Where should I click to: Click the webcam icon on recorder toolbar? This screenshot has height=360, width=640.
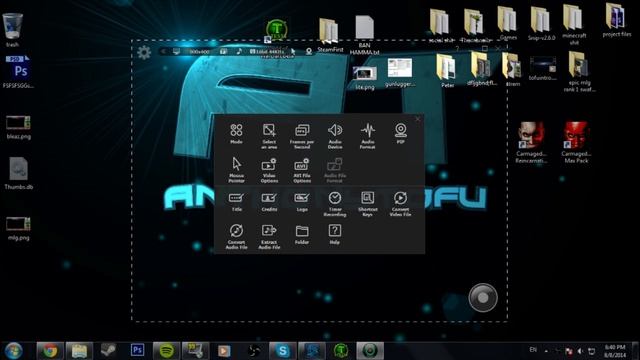pyautogui.click(x=309, y=51)
